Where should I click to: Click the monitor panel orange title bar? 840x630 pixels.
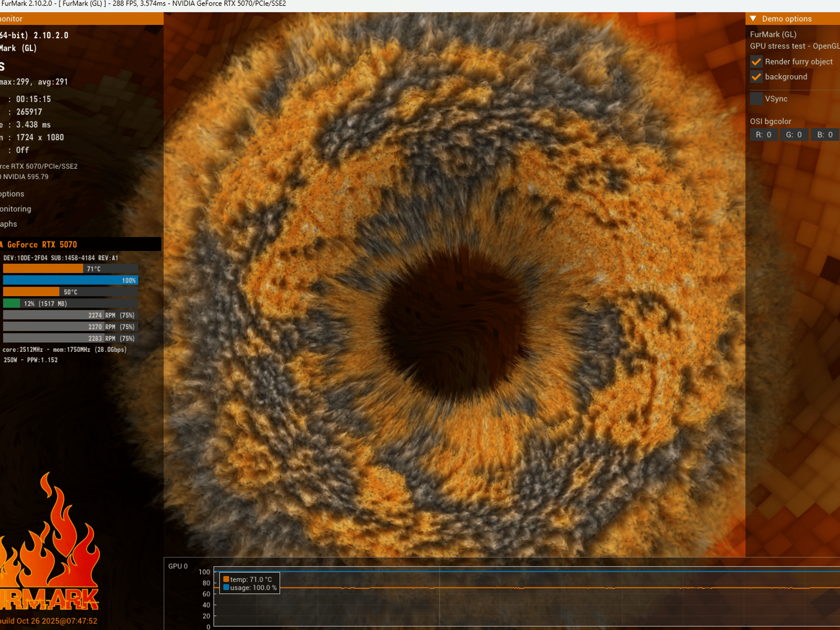click(x=82, y=18)
